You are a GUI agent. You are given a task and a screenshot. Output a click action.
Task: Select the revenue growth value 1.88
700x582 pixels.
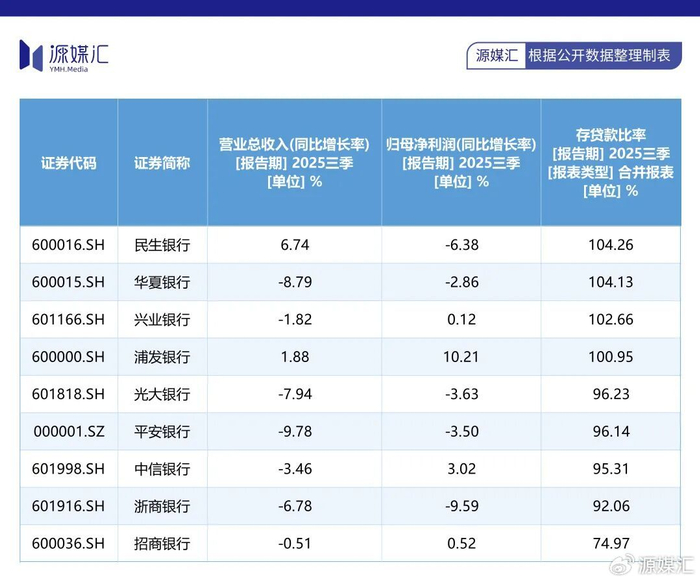295,357
